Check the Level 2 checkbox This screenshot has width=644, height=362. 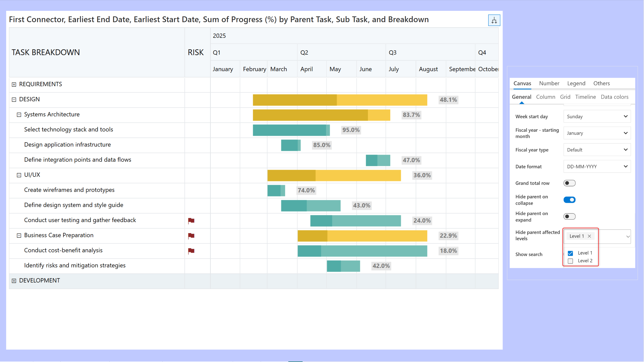tap(570, 261)
